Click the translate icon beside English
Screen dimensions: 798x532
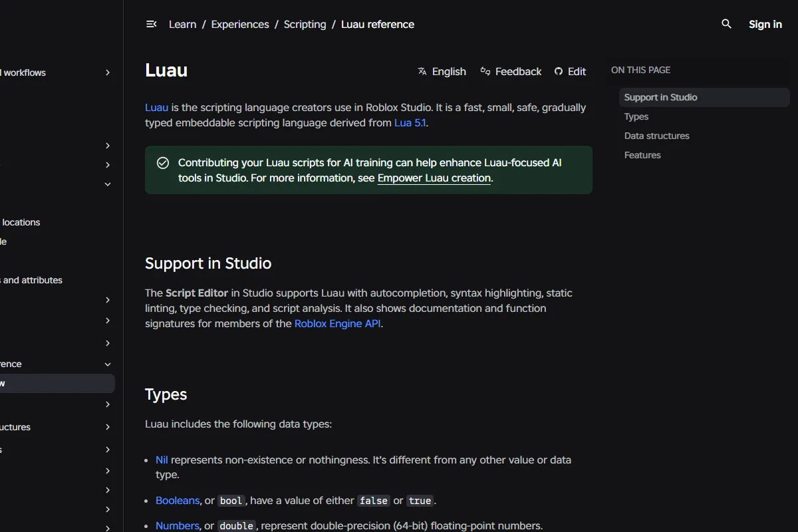[422, 71]
